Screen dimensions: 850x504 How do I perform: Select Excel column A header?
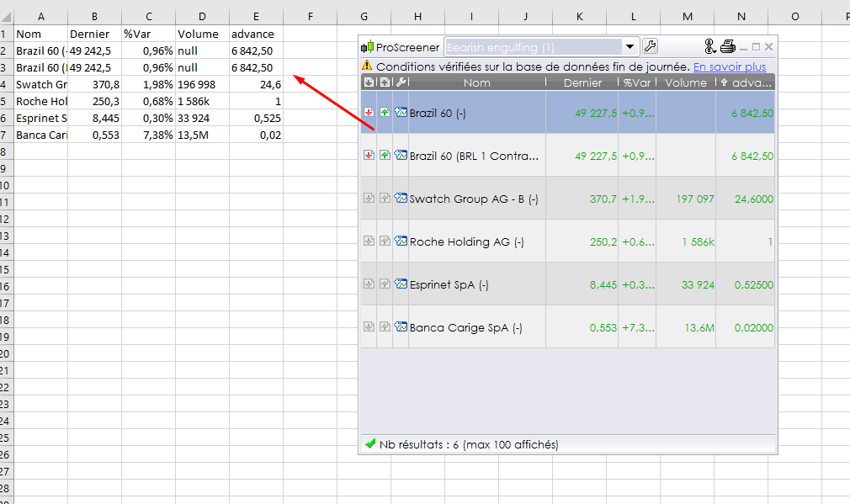[x=40, y=16]
